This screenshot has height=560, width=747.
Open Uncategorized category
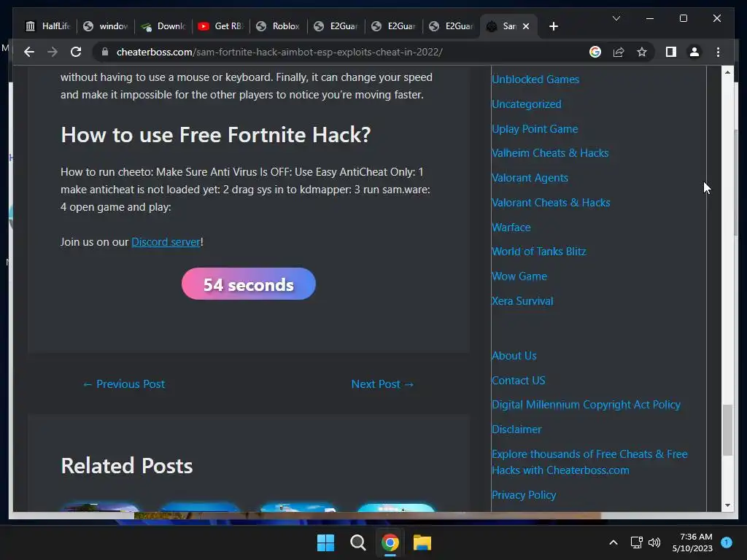pos(527,104)
